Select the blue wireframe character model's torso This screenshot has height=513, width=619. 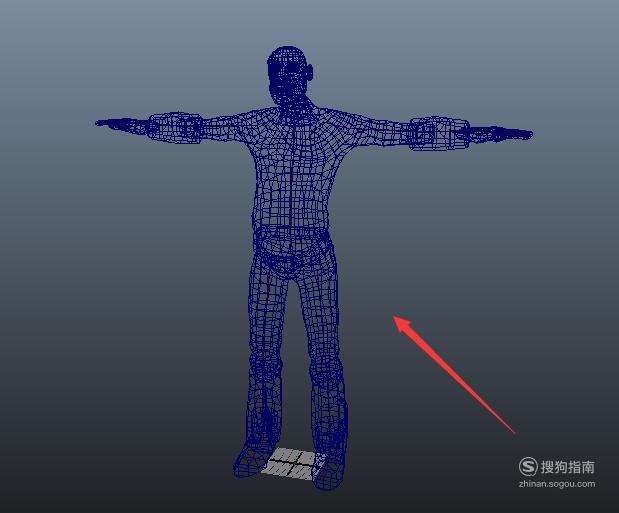click(x=293, y=174)
